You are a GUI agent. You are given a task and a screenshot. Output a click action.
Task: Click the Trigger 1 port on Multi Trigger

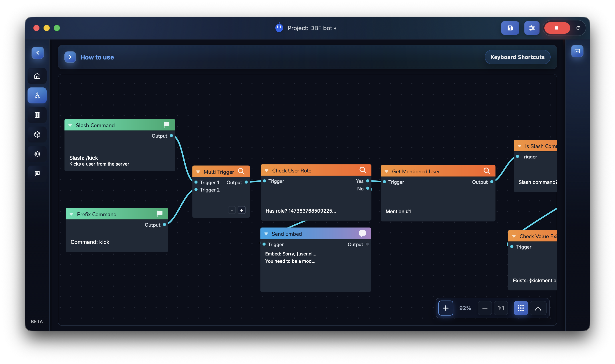pos(196,182)
